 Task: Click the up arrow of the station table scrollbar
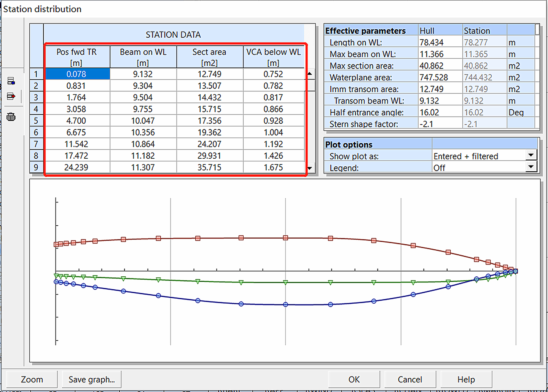pyautogui.click(x=309, y=73)
